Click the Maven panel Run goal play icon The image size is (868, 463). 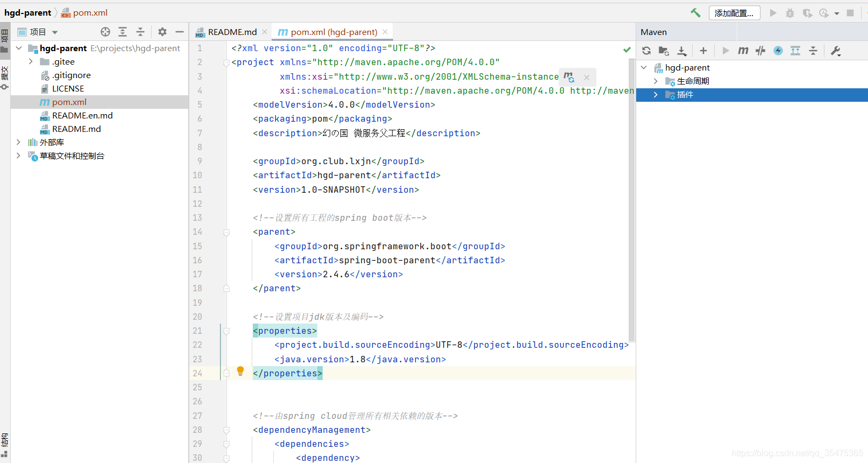point(725,51)
